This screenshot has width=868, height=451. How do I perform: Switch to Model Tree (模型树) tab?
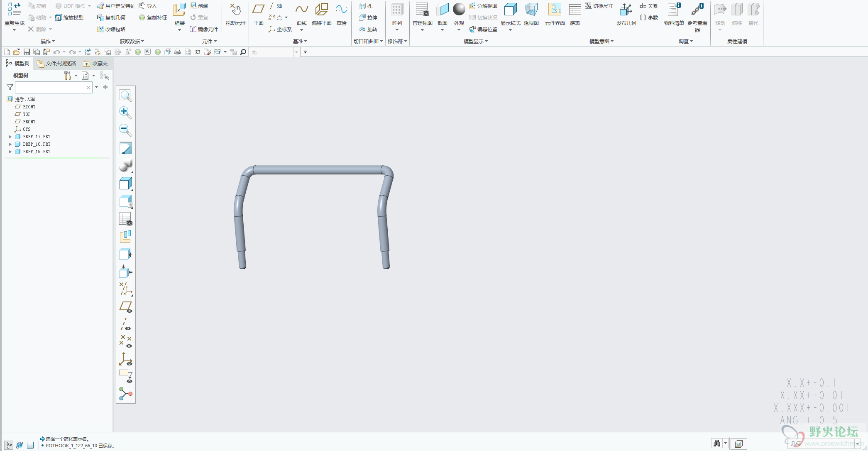click(x=18, y=63)
